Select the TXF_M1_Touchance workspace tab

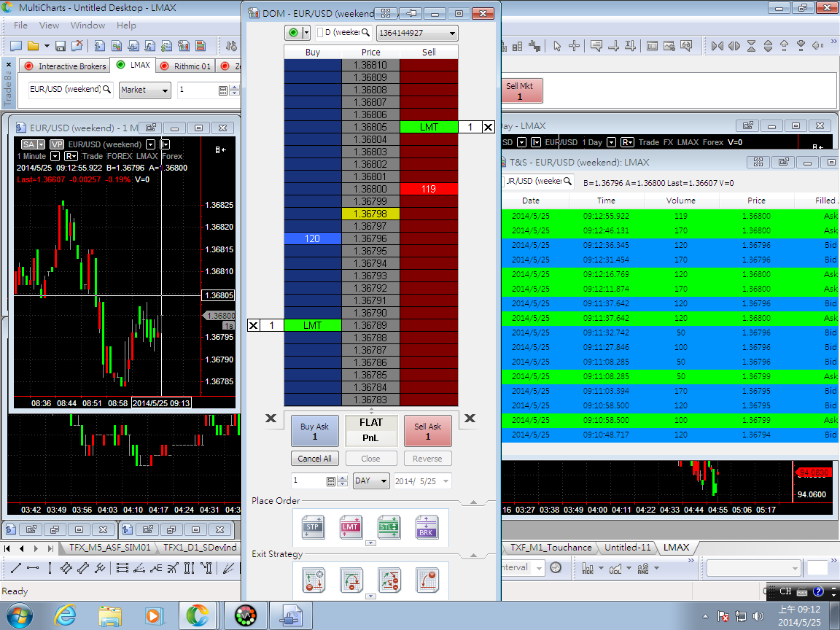tap(551, 548)
